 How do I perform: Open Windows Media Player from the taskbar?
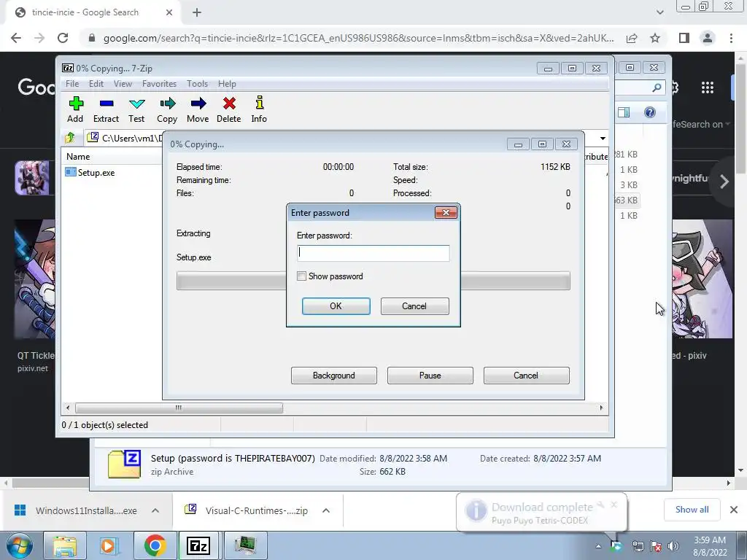[108, 545]
